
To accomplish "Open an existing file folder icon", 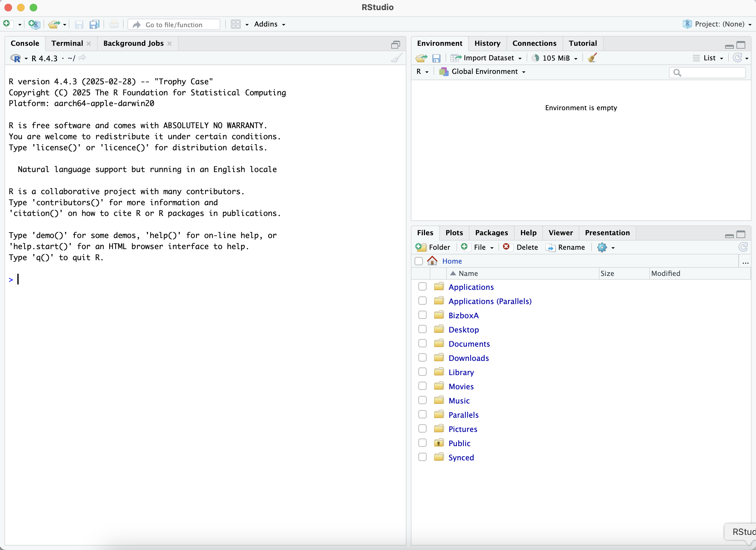I will (54, 24).
